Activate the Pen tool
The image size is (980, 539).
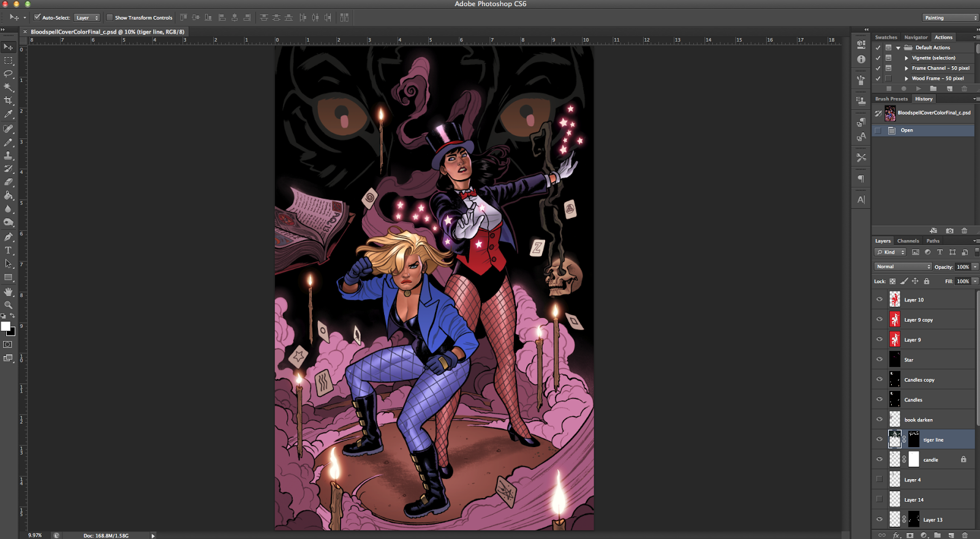(x=9, y=237)
